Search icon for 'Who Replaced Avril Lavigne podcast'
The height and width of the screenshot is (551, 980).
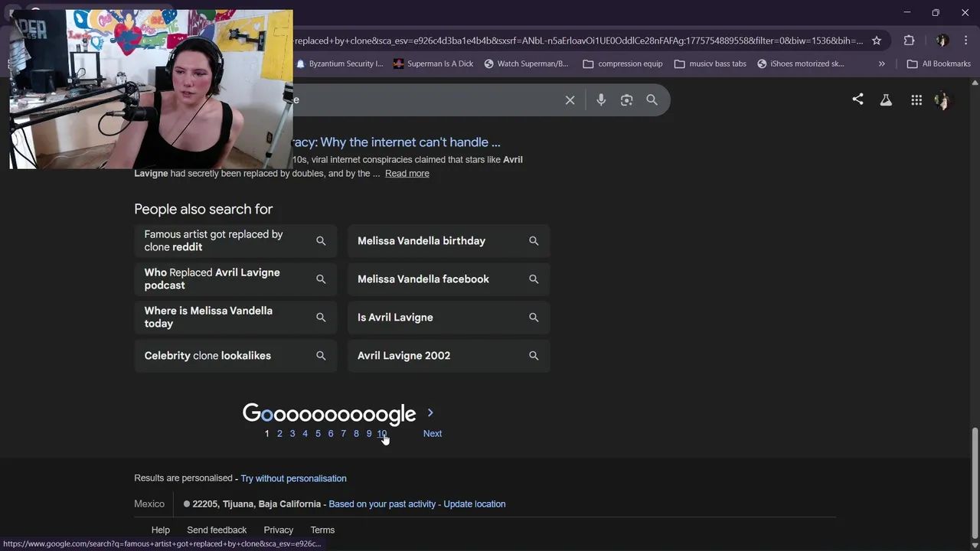coord(321,279)
